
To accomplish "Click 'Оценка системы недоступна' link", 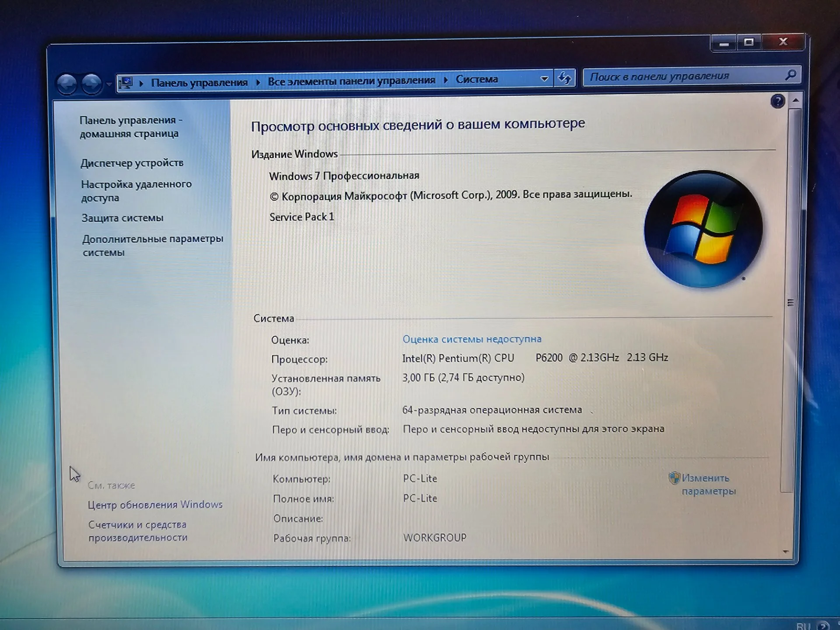I will click(x=472, y=339).
